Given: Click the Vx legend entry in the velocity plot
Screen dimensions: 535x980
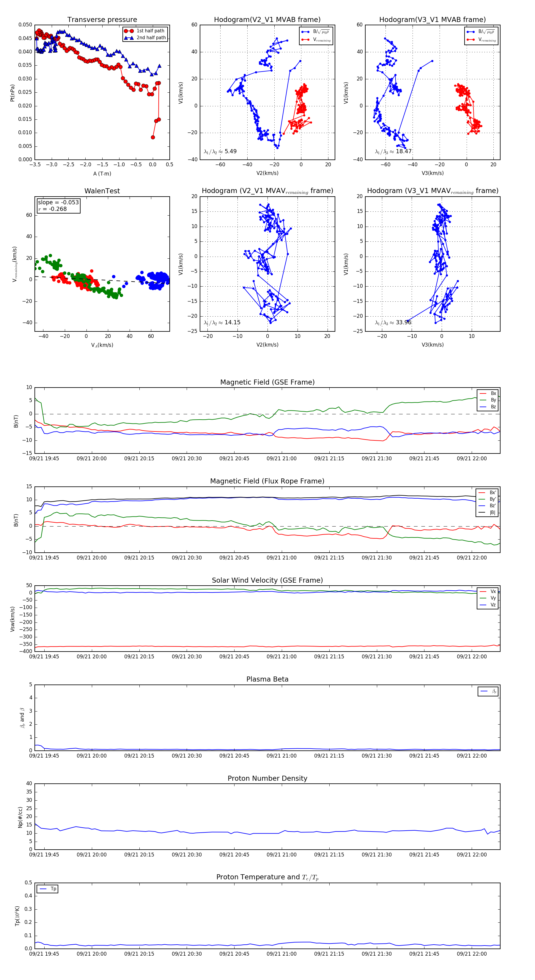Looking at the screenshot, I should [x=488, y=592].
